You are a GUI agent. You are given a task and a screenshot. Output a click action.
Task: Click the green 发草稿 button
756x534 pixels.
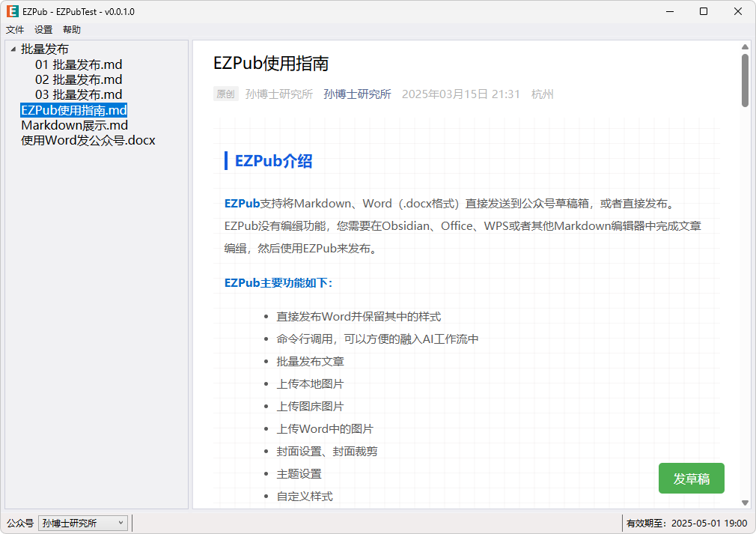point(692,479)
